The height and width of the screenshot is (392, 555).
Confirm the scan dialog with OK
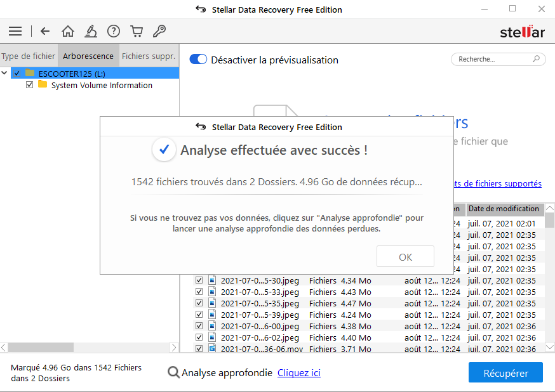coord(405,256)
